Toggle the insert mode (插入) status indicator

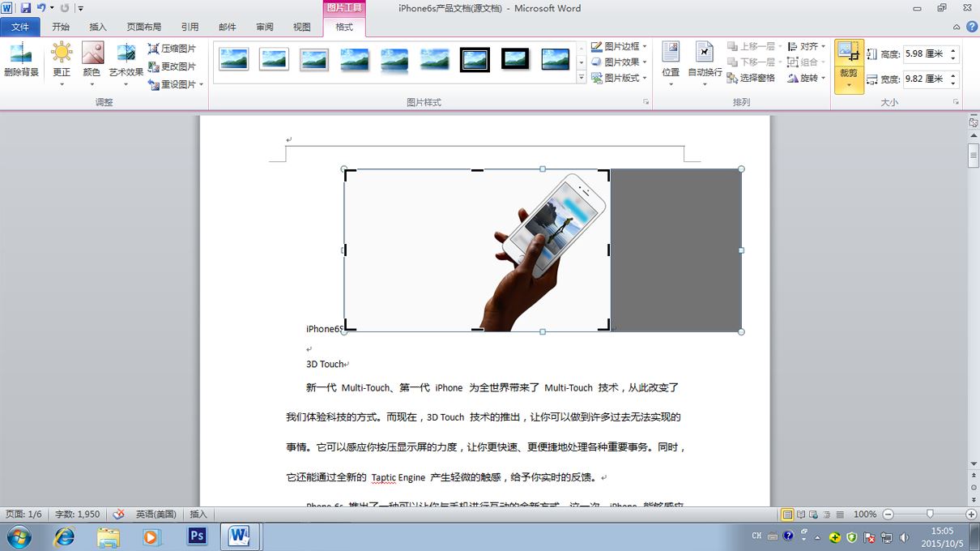pos(198,515)
